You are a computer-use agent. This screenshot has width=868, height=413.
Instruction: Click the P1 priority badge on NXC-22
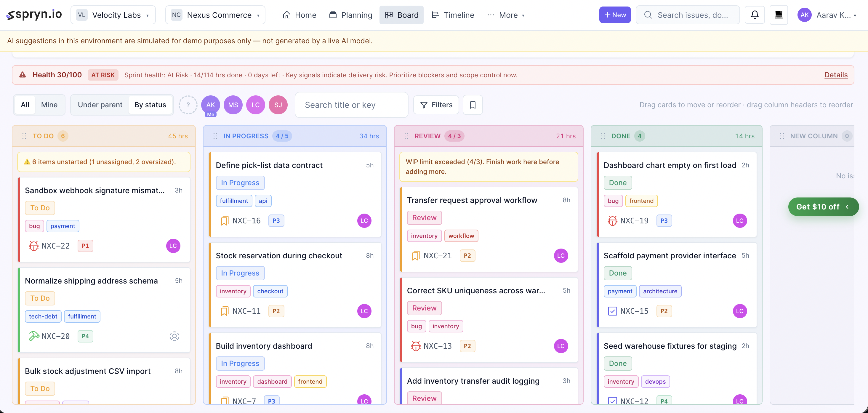click(x=85, y=246)
